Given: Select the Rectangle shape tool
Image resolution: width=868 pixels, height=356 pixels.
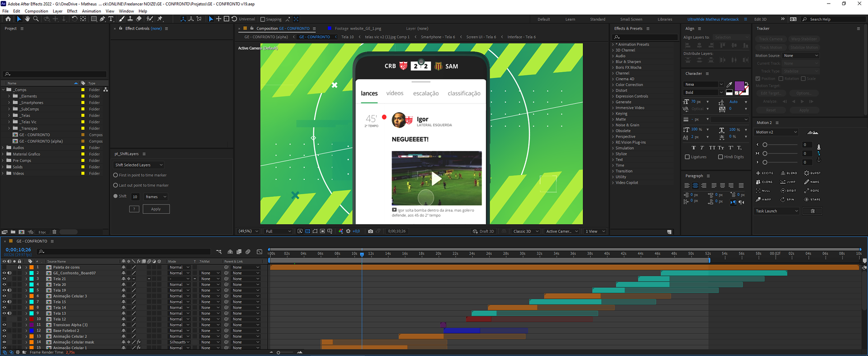Looking at the screenshot, I should [94, 19].
